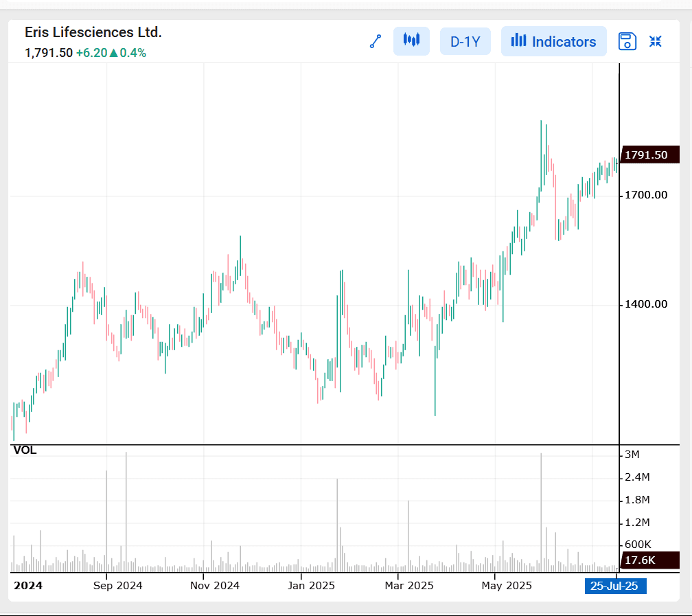Screen dimensions: 692x616
Task: Open the candlestick chart type button
Action: 411,41
